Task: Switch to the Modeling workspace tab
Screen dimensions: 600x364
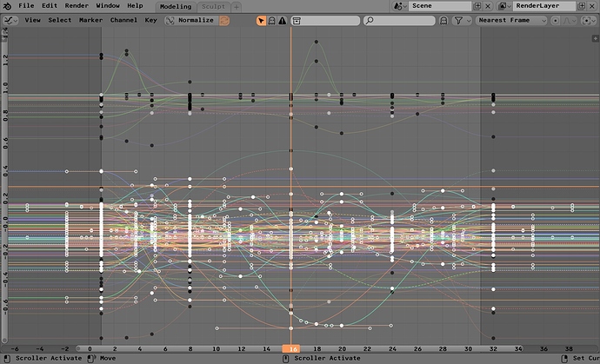Action: [176, 6]
